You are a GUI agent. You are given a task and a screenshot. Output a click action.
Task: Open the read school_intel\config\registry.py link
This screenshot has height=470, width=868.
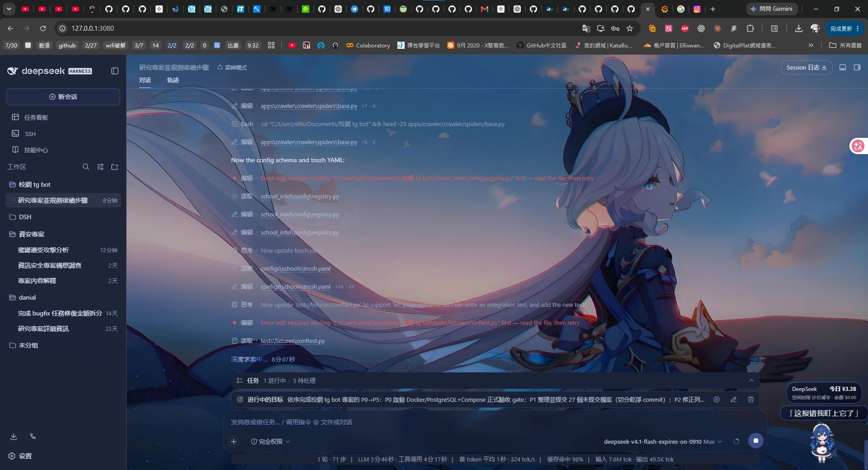[x=300, y=196]
